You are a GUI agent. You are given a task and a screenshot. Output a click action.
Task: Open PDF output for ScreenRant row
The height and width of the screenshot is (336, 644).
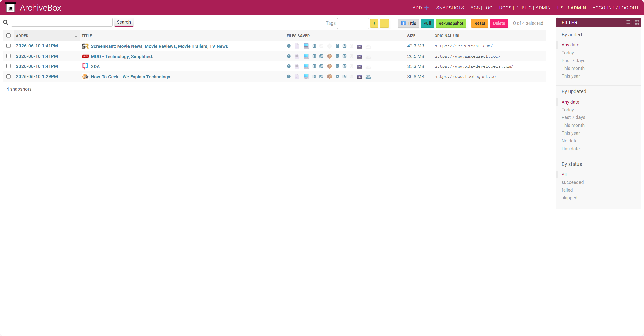(297, 46)
